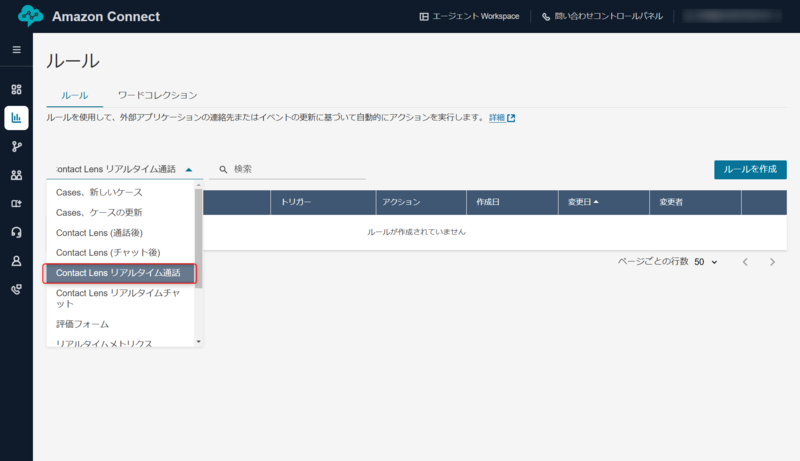Select リアルタイムメトリクス option
800x461 pixels.
pyautogui.click(x=120, y=343)
